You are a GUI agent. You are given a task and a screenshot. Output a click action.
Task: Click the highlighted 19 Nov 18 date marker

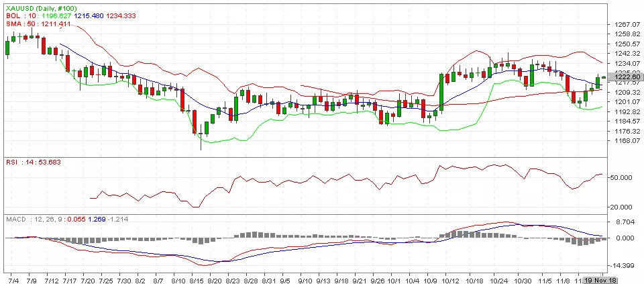601,278
